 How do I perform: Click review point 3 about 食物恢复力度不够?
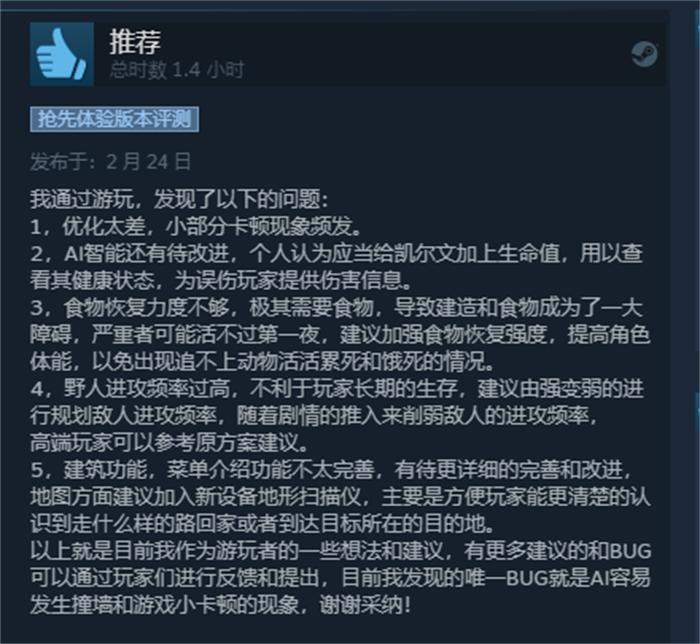(337, 307)
